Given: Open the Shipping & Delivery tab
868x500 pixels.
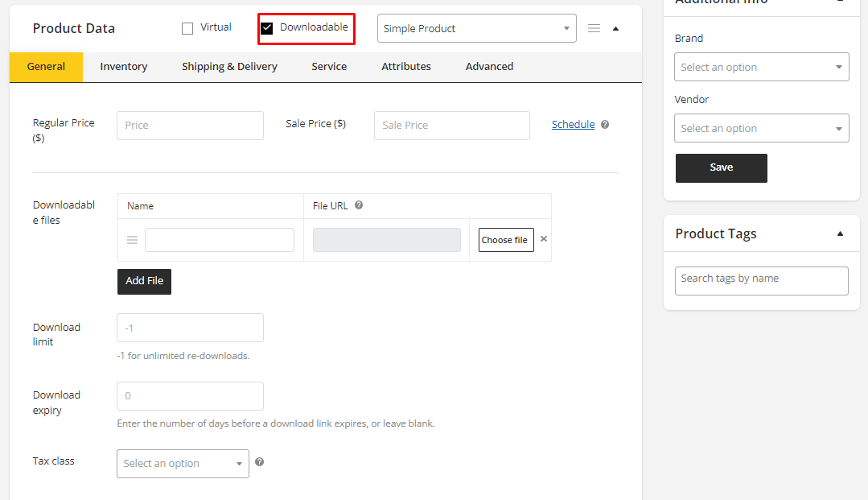Looking at the screenshot, I should coord(229,67).
